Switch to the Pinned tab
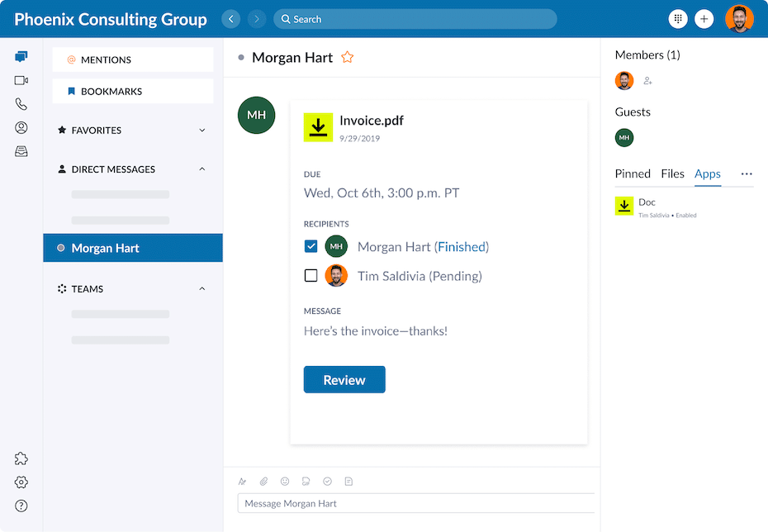Image resolution: width=768 pixels, height=532 pixels. click(x=633, y=173)
